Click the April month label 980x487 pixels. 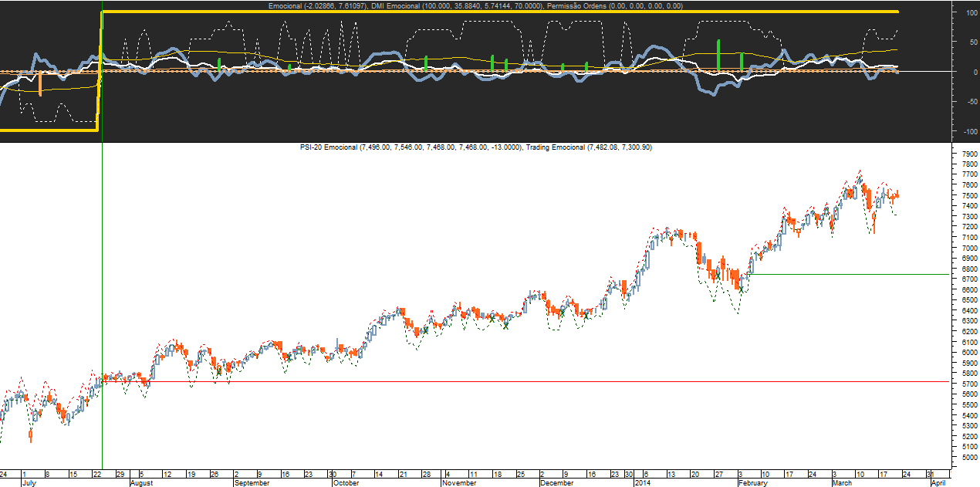(x=938, y=483)
